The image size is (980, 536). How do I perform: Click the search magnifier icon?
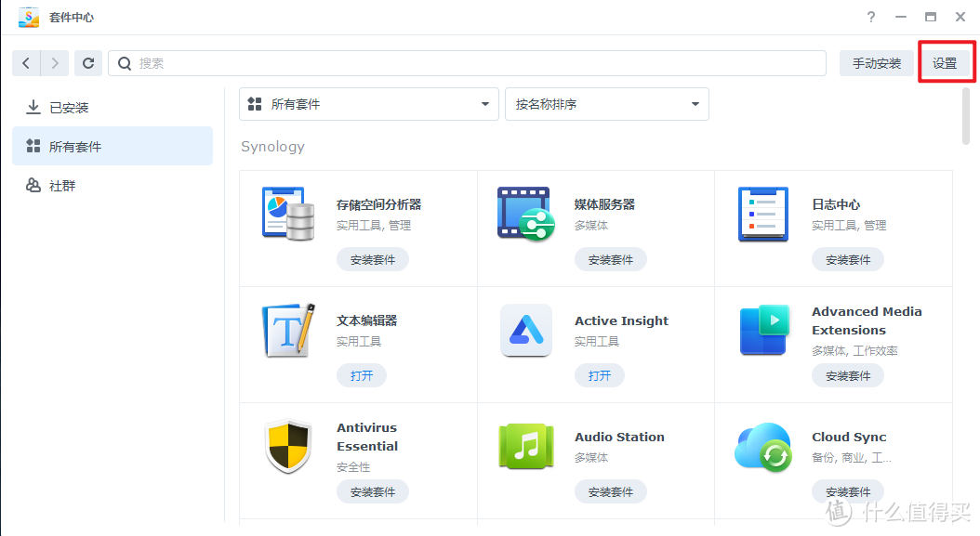point(125,63)
